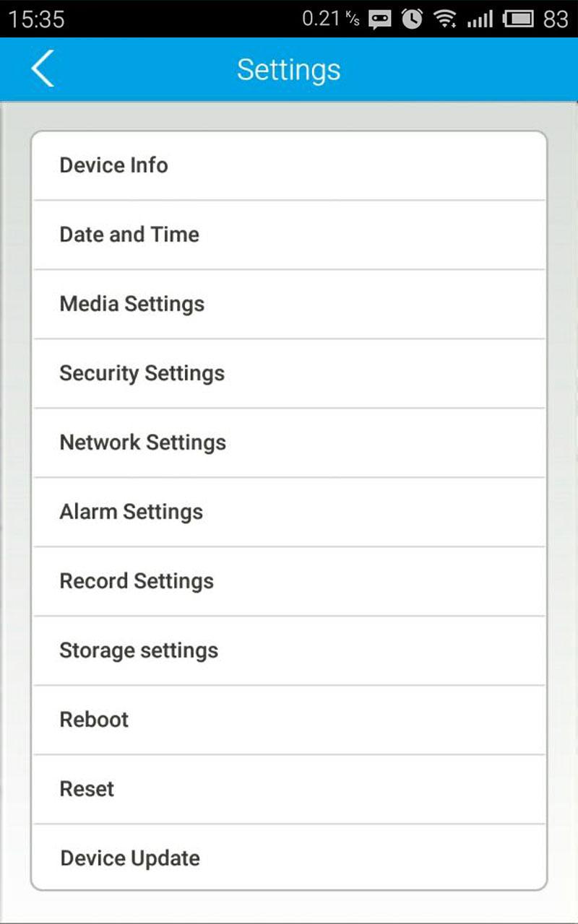
Task: Go to Record Settings
Action: coord(289,581)
